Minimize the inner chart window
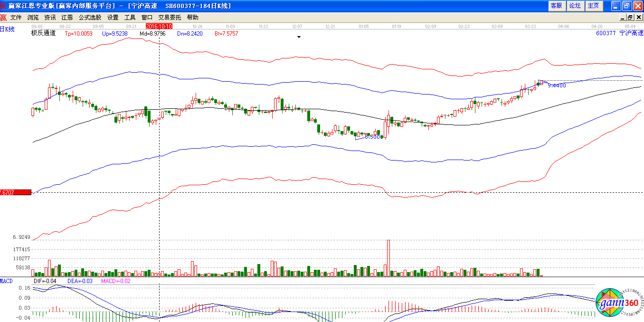 tap(623, 17)
